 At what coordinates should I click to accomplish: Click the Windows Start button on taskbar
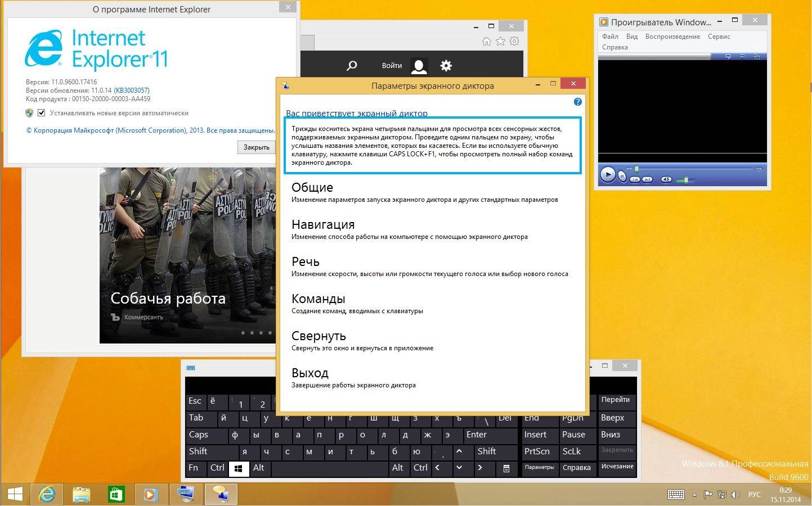point(15,494)
